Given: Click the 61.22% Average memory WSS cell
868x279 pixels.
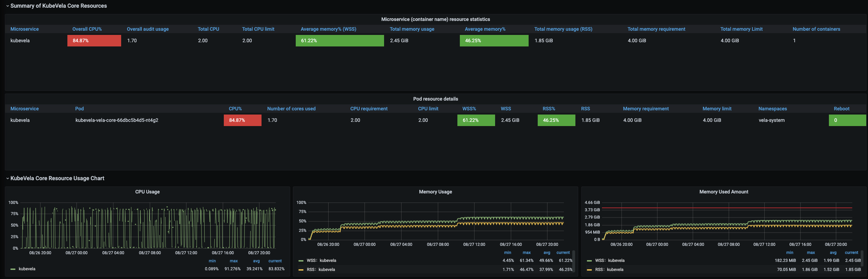Looking at the screenshot, I should 340,41.
